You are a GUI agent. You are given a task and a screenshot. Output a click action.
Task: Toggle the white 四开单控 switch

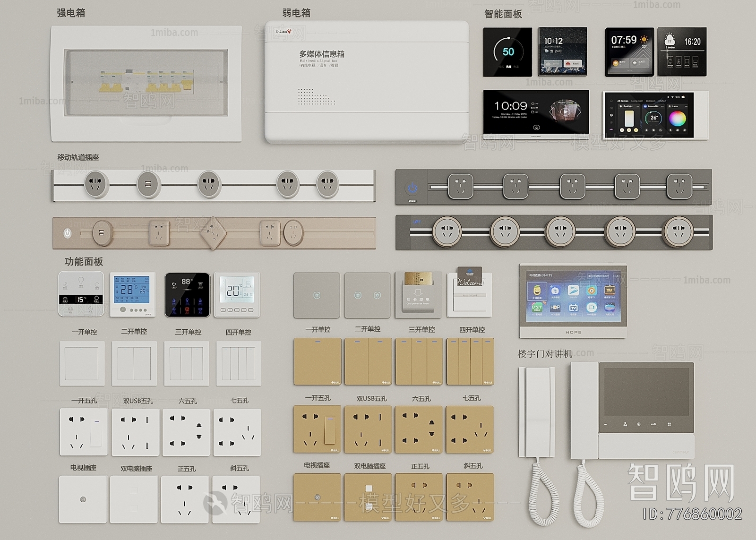239,363
